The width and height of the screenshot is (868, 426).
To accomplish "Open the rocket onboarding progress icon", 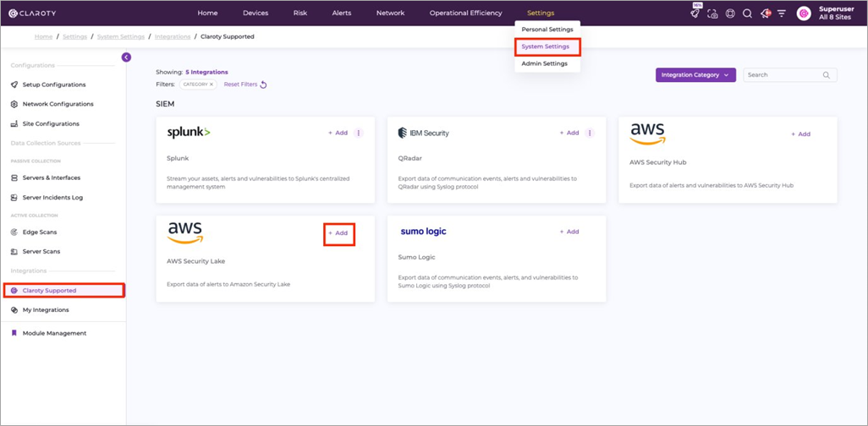I will [695, 14].
